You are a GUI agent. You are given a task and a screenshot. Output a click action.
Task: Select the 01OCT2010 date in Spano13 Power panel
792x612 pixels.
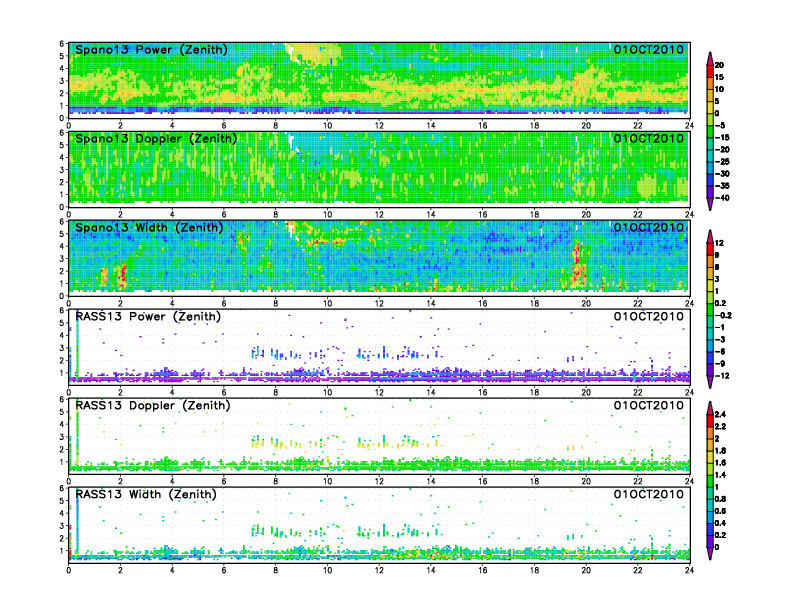(649, 50)
